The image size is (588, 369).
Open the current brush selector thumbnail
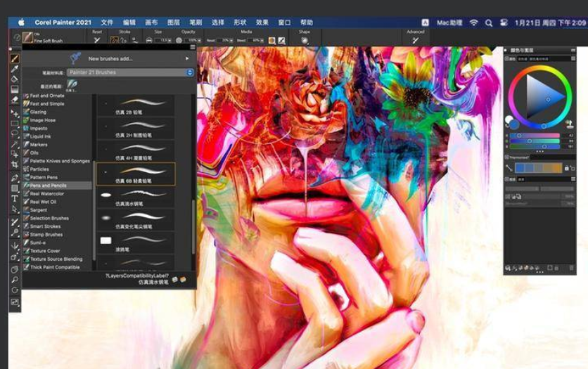pos(27,37)
